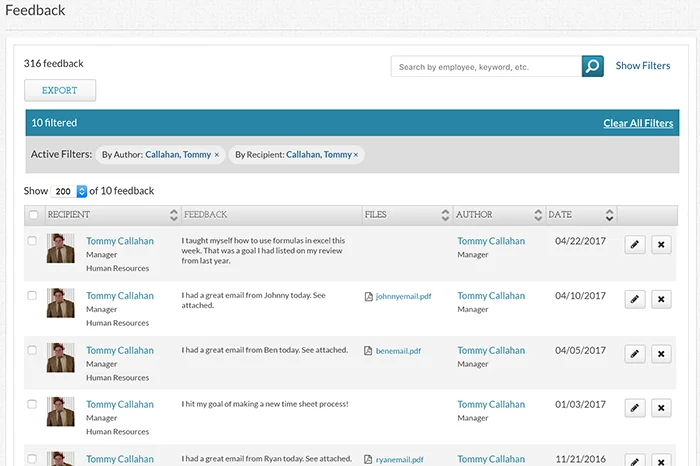Sort the table by Recipient column
The width and height of the screenshot is (700, 466).
(174, 215)
